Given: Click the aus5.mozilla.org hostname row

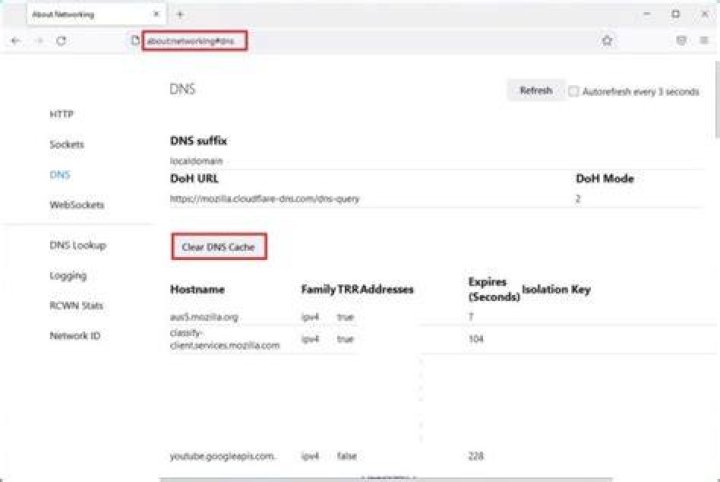Looking at the screenshot, I should tap(204, 317).
